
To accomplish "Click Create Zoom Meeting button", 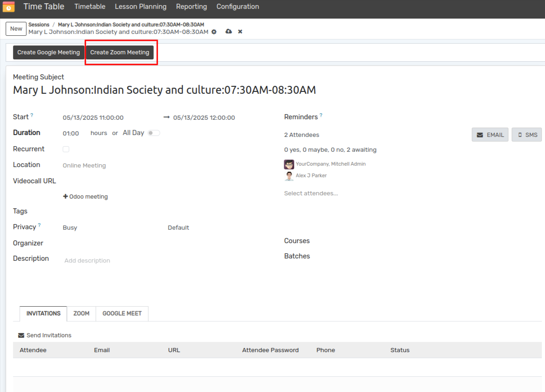I will (120, 52).
